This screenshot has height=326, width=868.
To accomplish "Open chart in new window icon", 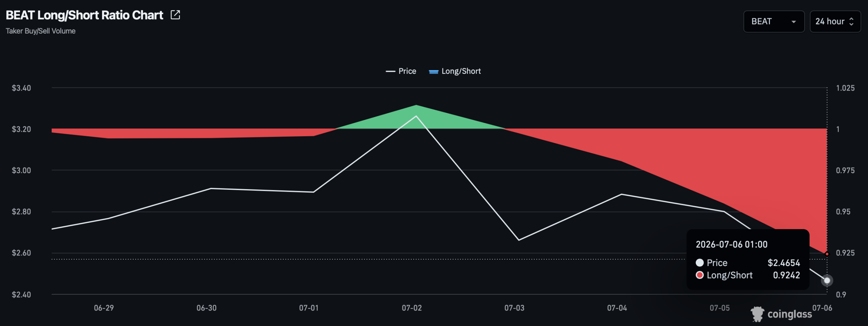I will (175, 15).
